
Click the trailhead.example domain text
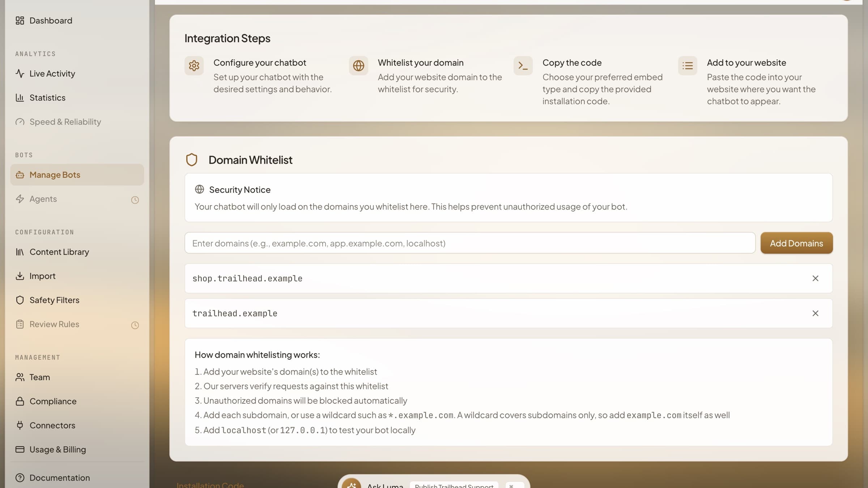coord(235,313)
